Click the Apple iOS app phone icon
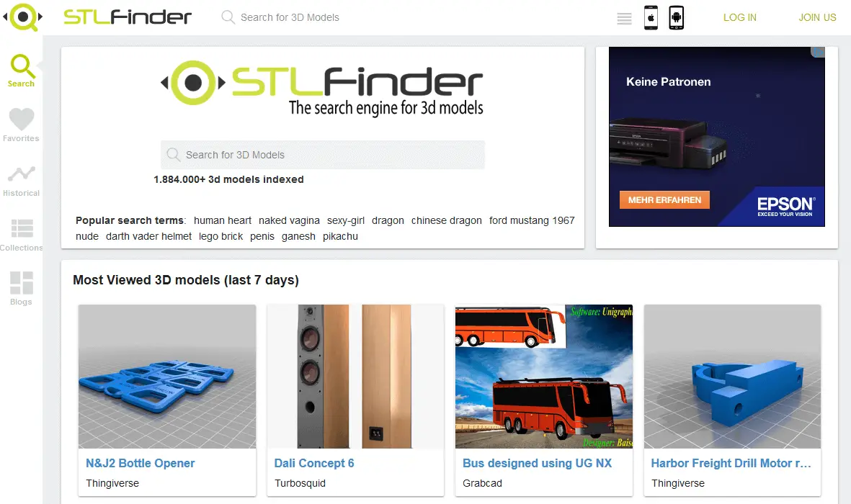Image resolution: width=851 pixels, height=504 pixels. [651, 17]
